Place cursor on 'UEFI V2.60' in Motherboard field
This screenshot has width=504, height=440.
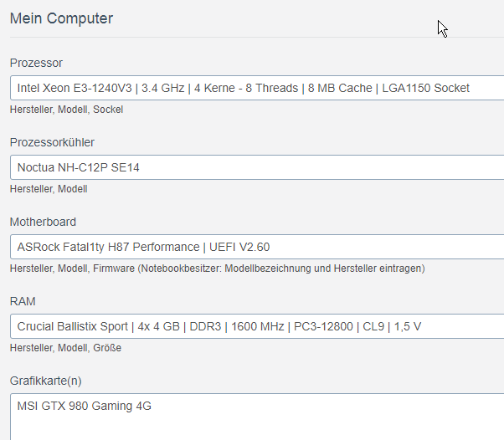pyautogui.click(x=239, y=247)
